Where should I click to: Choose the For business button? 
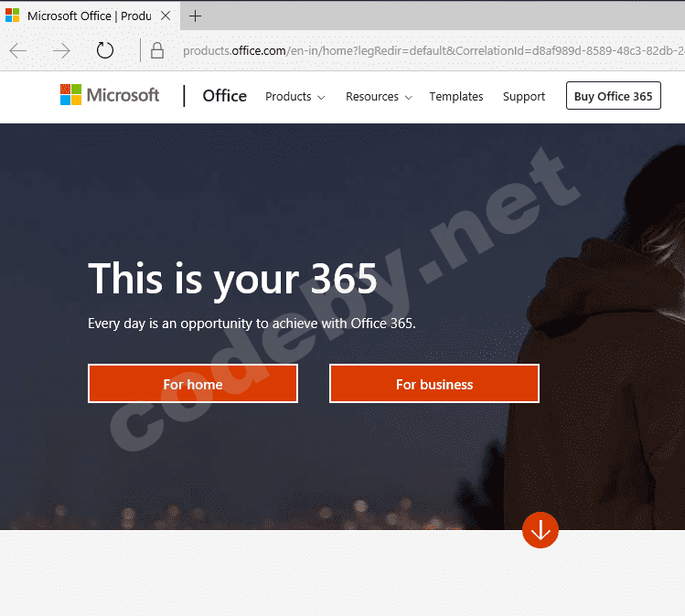point(434,384)
